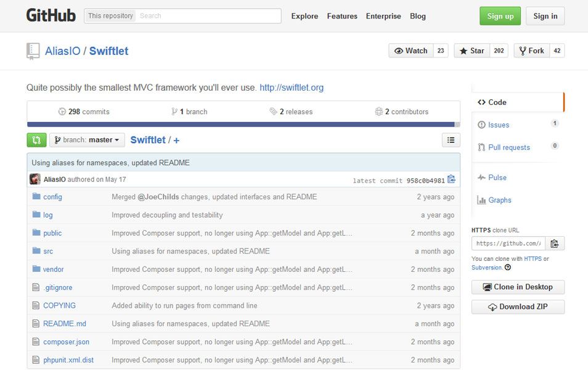
Task: Click the HTTPS clone URL text field
Action: (508, 244)
